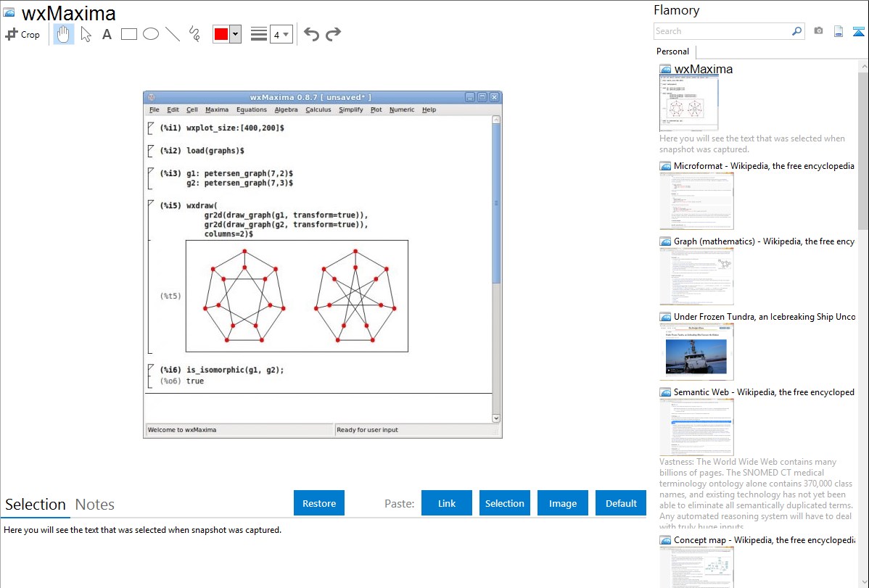Open the line width dropdown showing 4

pyautogui.click(x=281, y=34)
